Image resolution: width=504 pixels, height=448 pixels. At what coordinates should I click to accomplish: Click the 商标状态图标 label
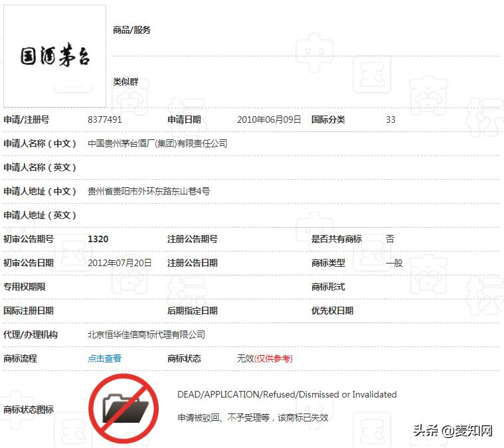(29, 410)
